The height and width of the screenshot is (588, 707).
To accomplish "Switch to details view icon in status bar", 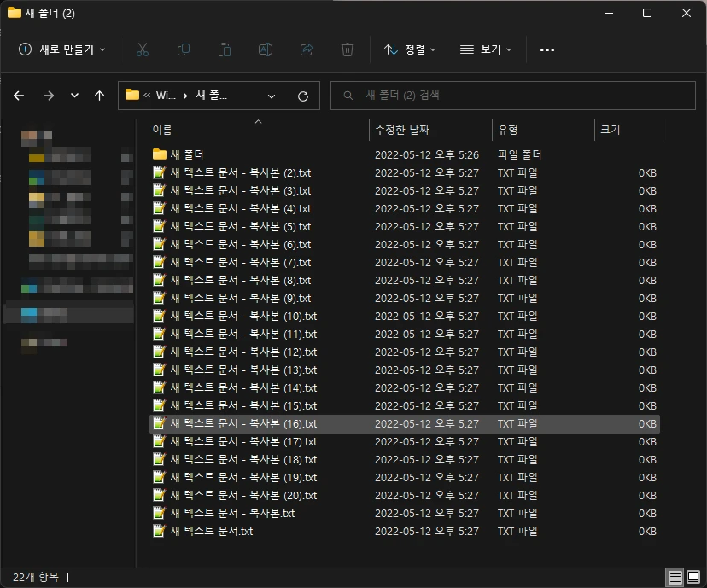I will pos(675,577).
